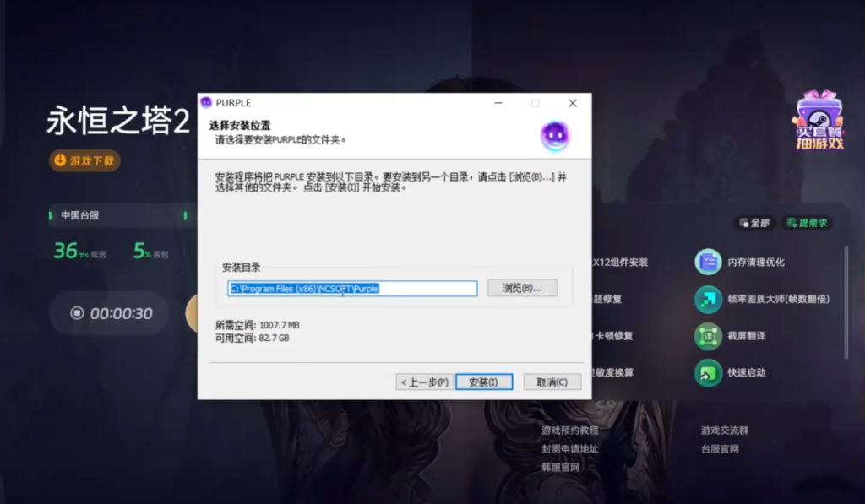Image resolution: width=865 pixels, height=504 pixels.
Task: Click the purple mascot icon in installer header
Action: point(555,135)
